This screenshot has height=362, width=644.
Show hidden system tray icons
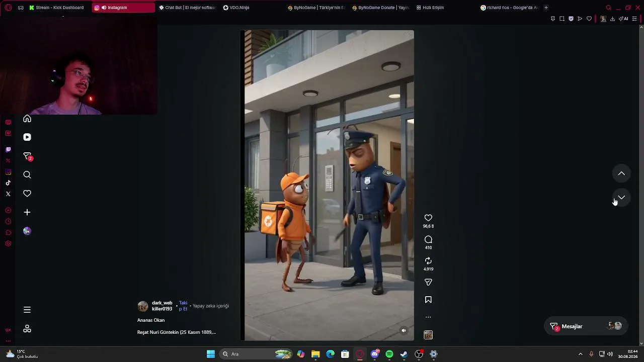point(580,354)
